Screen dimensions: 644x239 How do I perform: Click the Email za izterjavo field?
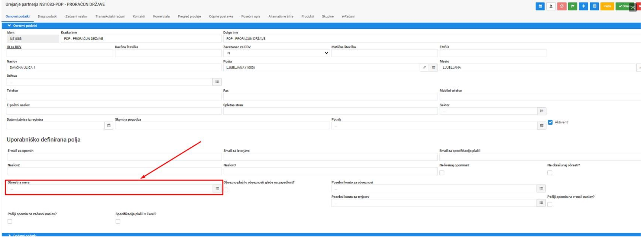click(330, 157)
